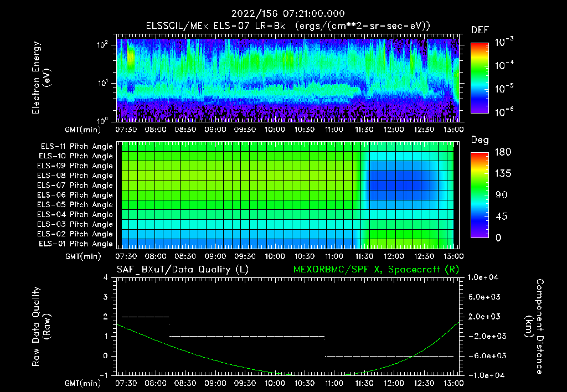Click the 10^-4 label on DEF colorbar
The width and height of the screenshot is (567, 392).
tap(504, 65)
